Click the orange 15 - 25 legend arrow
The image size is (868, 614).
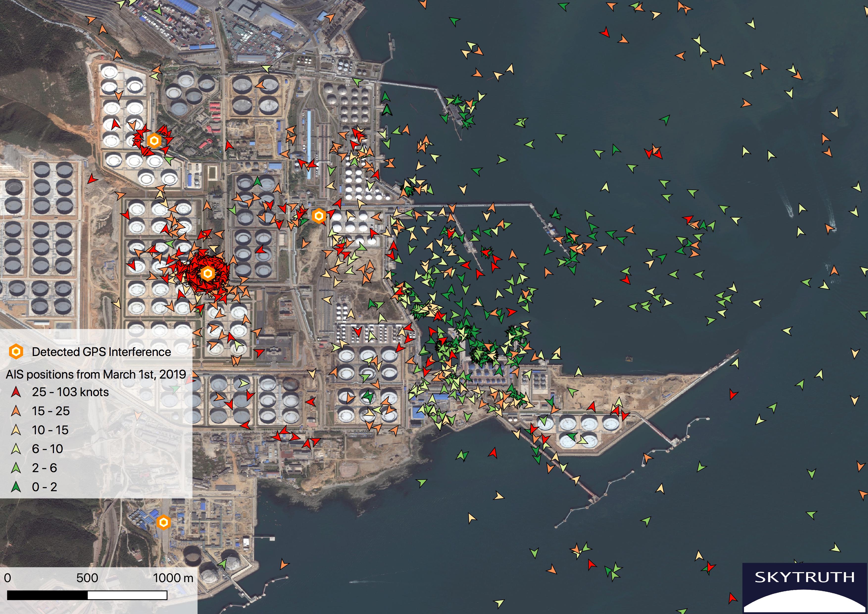(x=16, y=410)
